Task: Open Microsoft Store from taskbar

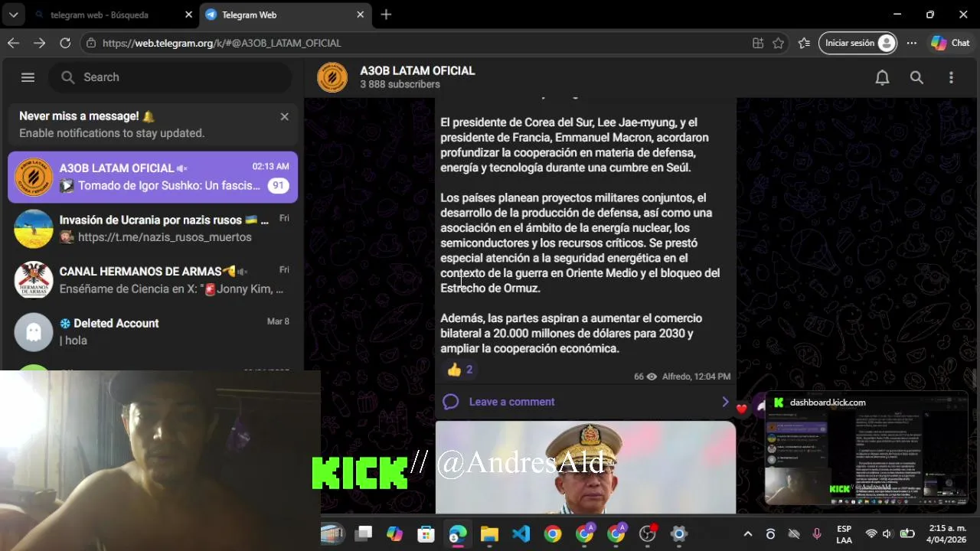Action: coord(426,533)
